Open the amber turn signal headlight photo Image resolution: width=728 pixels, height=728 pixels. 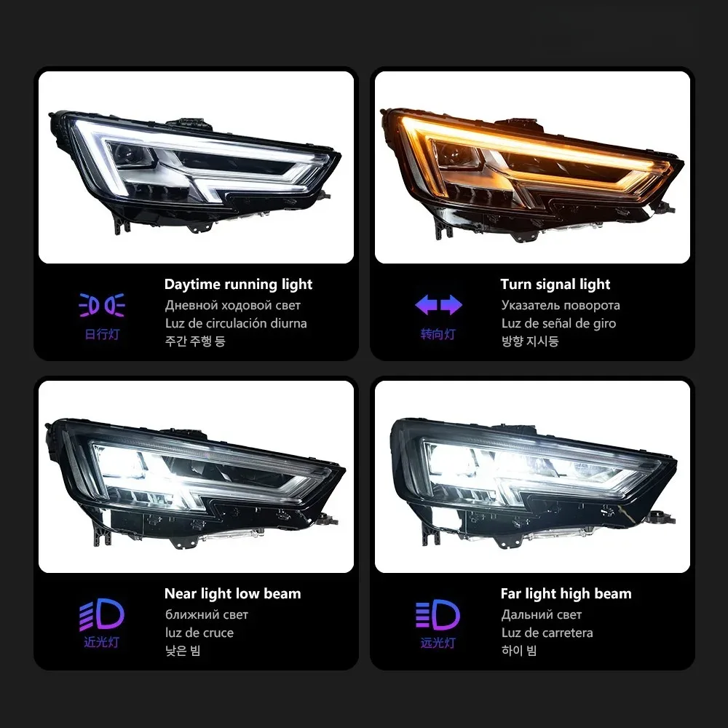coord(532,167)
